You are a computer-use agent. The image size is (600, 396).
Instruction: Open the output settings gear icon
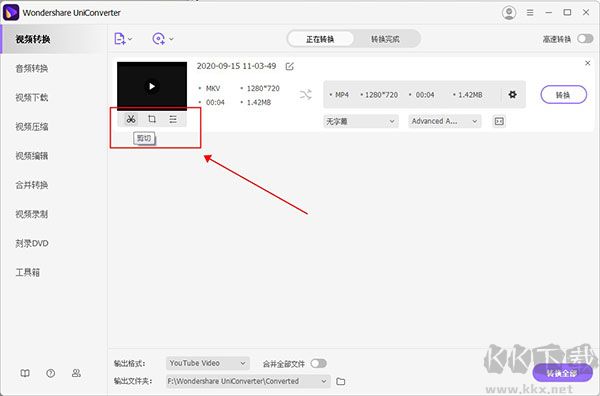pos(512,95)
